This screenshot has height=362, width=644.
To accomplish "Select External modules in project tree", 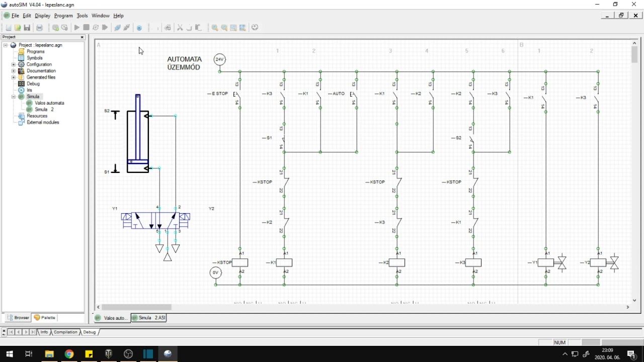I will pos(43,123).
